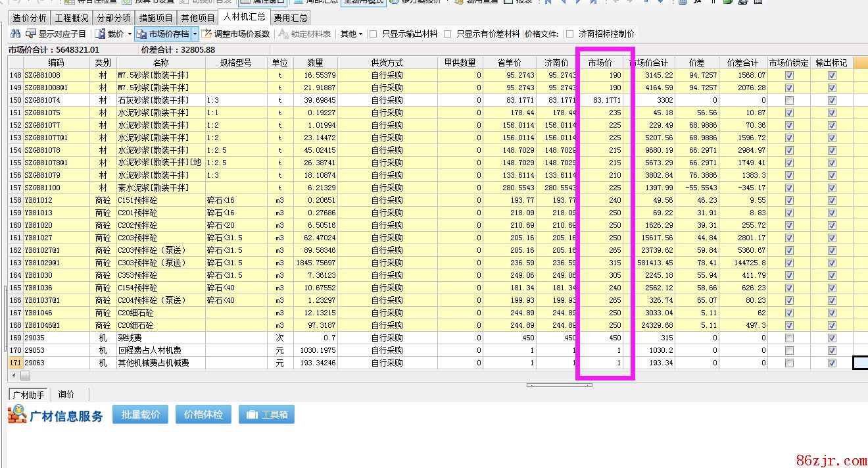This screenshot has height=468, width=868.
Task: Tick 市场价锁定 checkbox for row 150
Action: [x=789, y=101]
